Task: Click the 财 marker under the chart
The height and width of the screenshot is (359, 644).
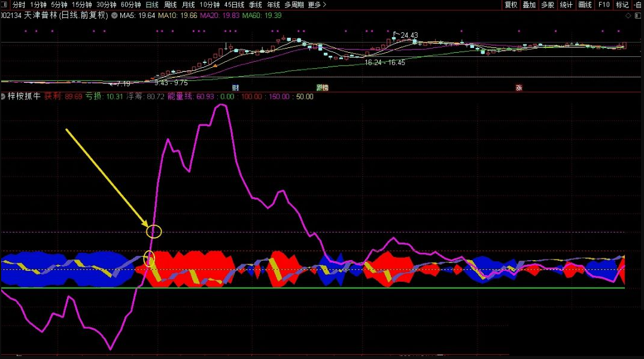Action: point(236,88)
